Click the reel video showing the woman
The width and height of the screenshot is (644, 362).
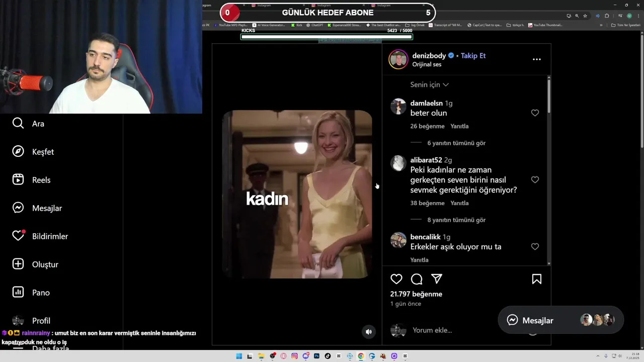[x=297, y=194]
